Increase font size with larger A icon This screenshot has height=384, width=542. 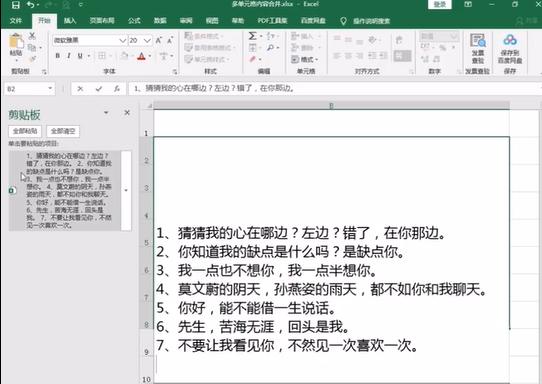pyautogui.click(x=159, y=40)
